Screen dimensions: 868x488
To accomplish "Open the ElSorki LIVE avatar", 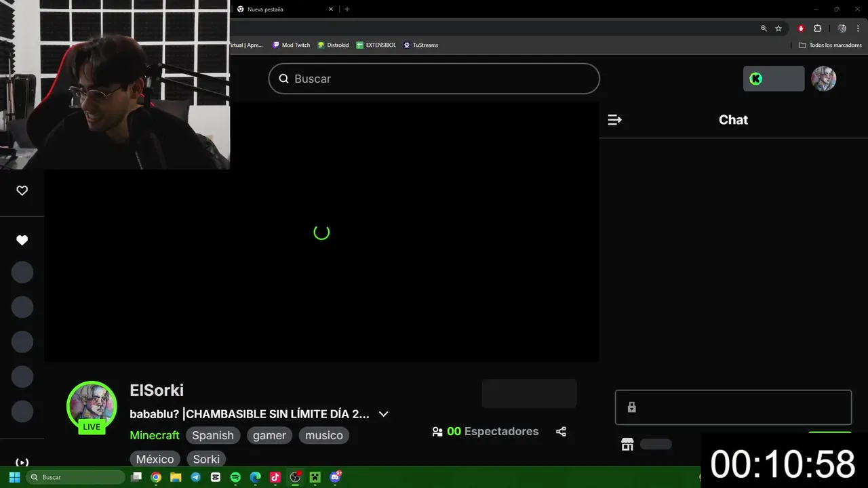I will click(x=92, y=407).
